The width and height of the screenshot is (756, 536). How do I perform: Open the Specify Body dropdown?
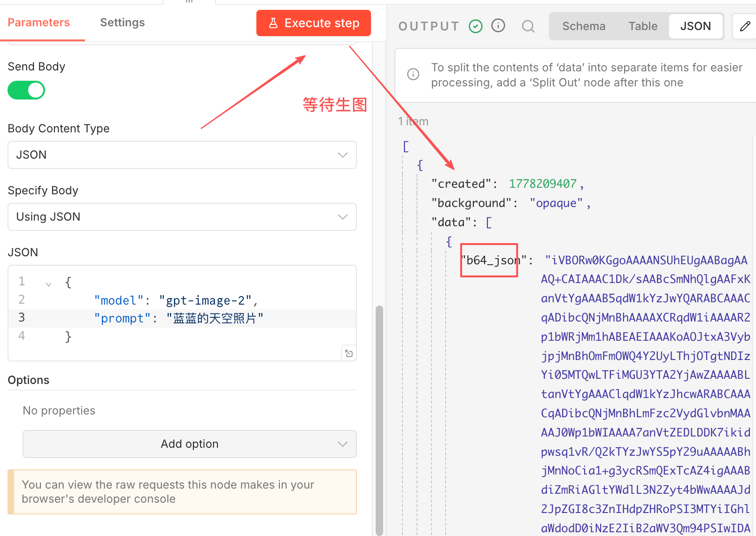[x=182, y=217]
